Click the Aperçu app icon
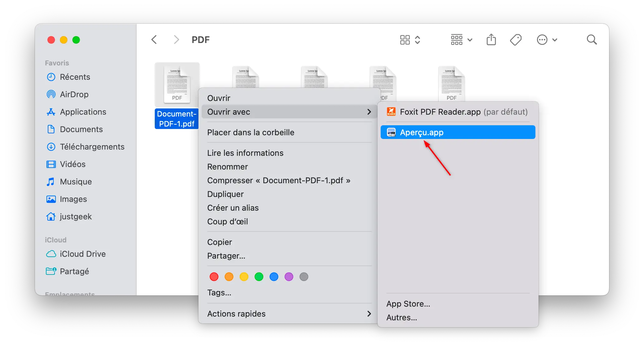The image size is (644, 344). pyautogui.click(x=391, y=132)
